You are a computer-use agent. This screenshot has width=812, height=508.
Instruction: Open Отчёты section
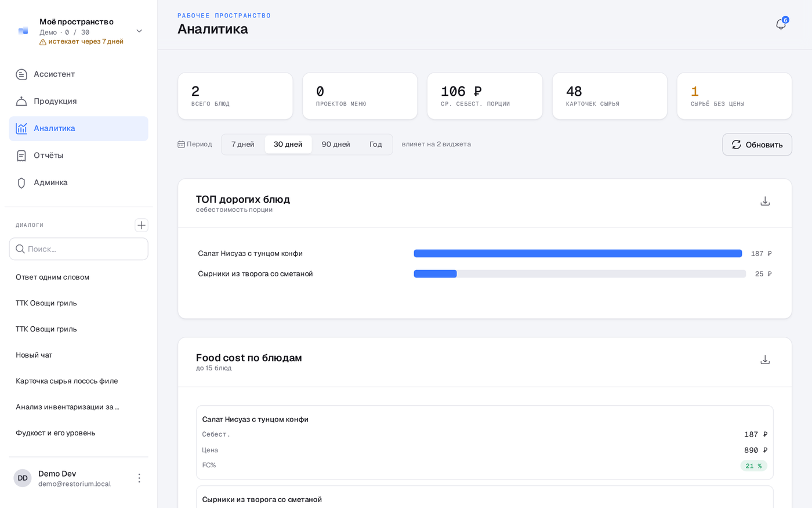79,156
